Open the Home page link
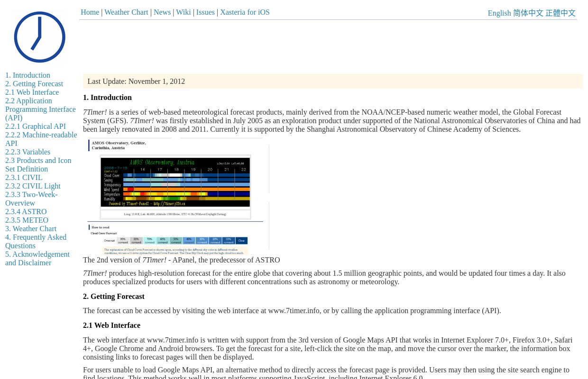 tap(90, 12)
